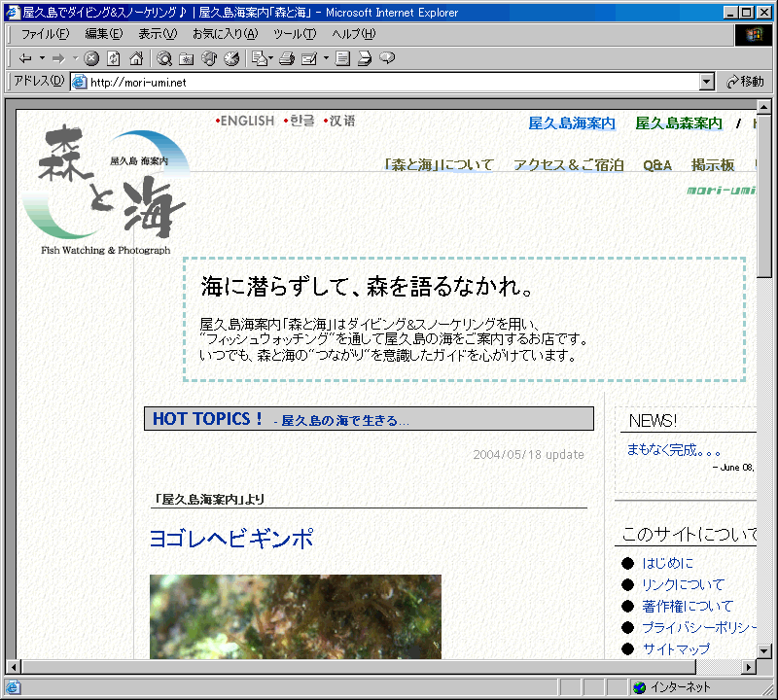
Task: Open 「森と海」について page
Action: pyautogui.click(x=440, y=164)
